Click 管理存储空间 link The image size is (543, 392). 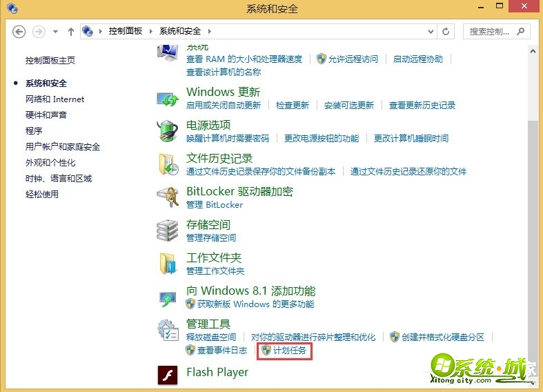tap(211, 238)
